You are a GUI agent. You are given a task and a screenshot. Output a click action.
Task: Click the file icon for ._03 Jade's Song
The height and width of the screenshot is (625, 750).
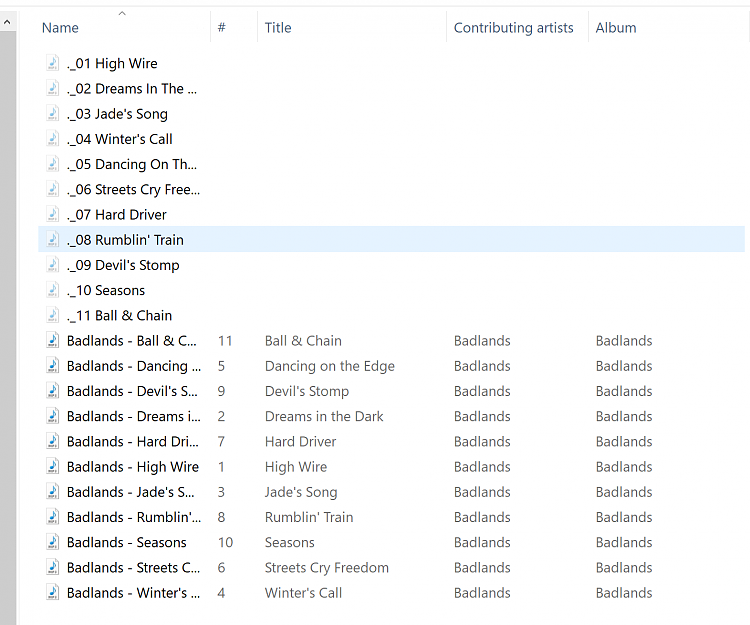click(x=53, y=114)
